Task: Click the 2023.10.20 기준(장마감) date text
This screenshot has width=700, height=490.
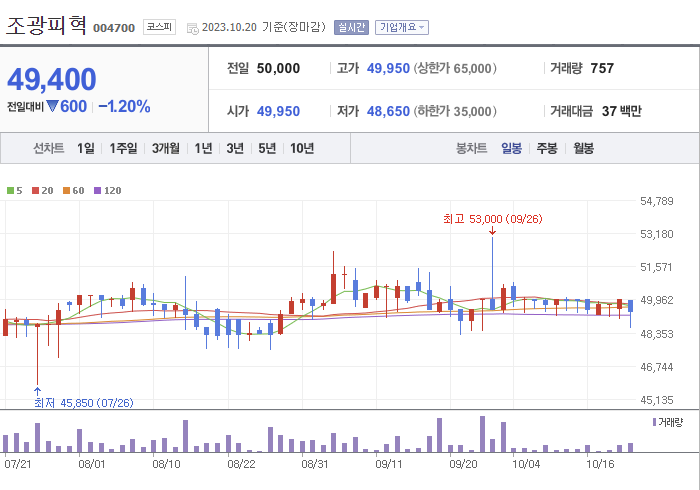Action: click(x=264, y=27)
